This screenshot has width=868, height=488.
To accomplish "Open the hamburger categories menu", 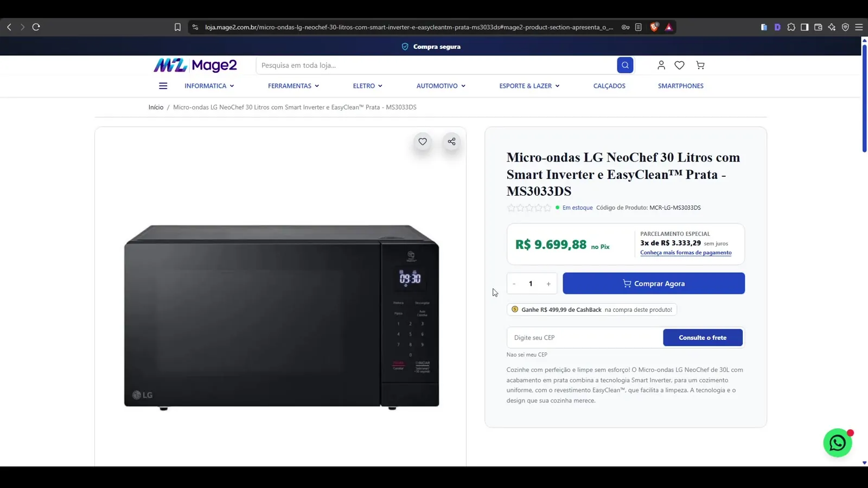I will (163, 86).
